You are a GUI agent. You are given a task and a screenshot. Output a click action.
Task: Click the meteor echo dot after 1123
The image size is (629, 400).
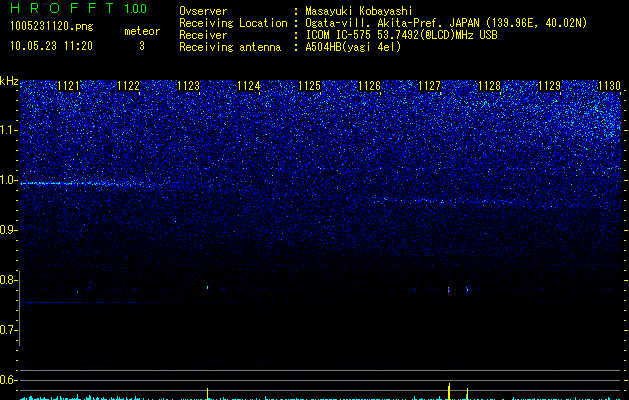click(x=207, y=287)
